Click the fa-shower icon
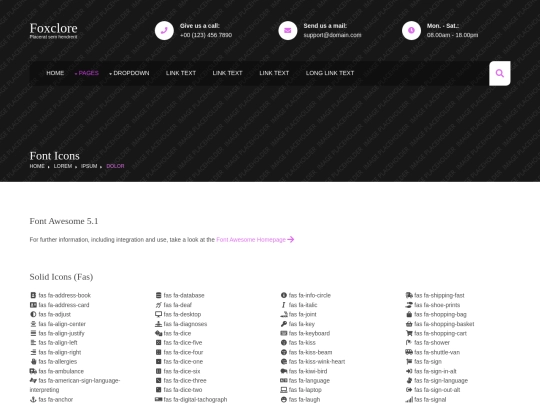540x405 pixels. [409, 342]
